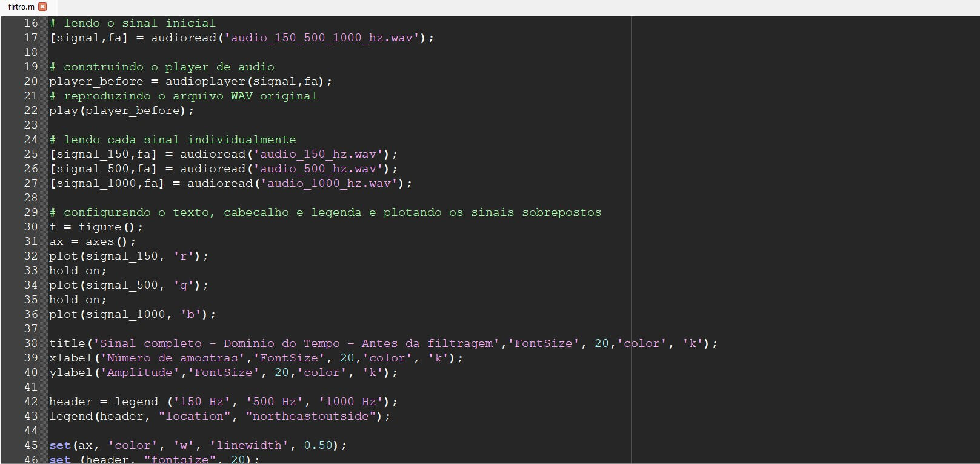Click the "northeastoutside" string in legend call
This screenshot has height=464, width=980.
point(310,416)
